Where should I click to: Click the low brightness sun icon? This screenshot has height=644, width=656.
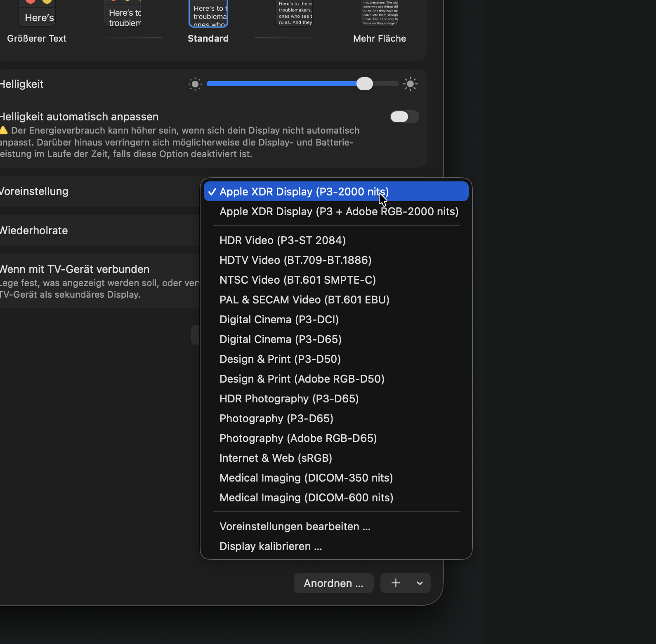[195, 84]
